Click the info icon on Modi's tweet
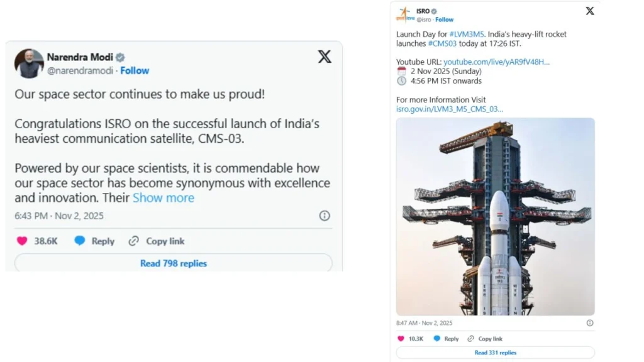Viewport: 644px width, 362px height. coord(324,216)
